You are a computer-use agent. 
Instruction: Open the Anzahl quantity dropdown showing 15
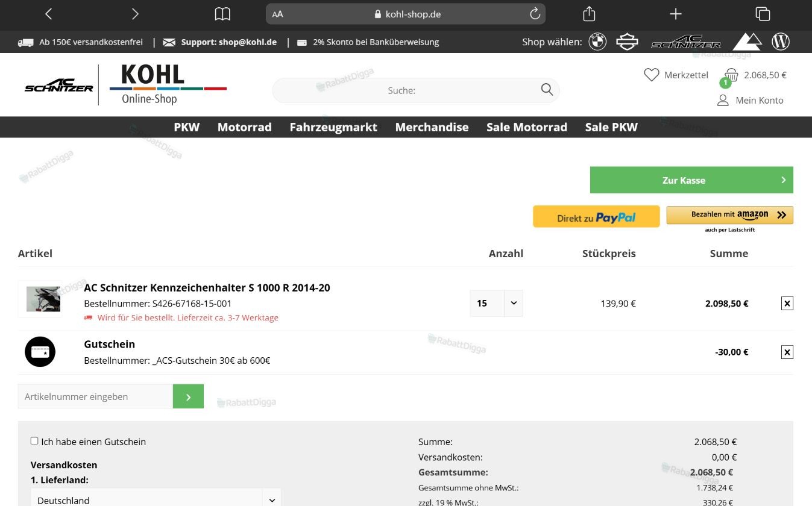click(x=496, y=303)
